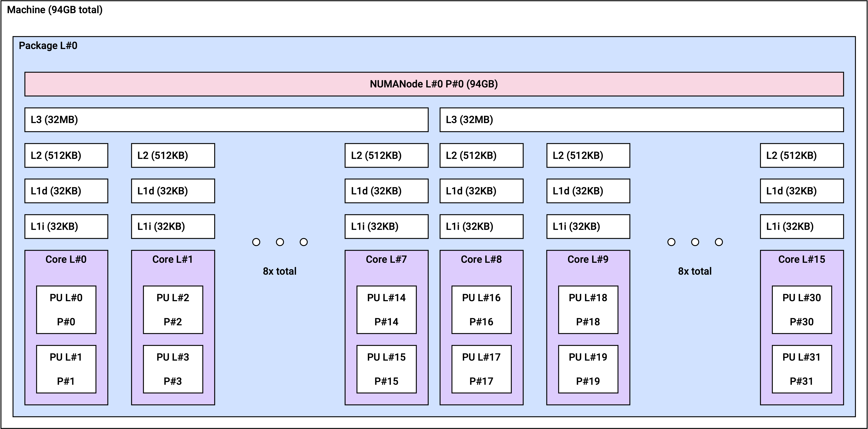Click L2 (512KB) box above Core L#0
868x429 pixels.
(66, 155)
